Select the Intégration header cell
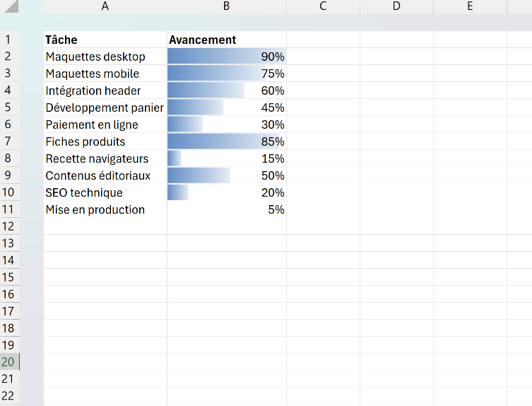 [105, 91]
